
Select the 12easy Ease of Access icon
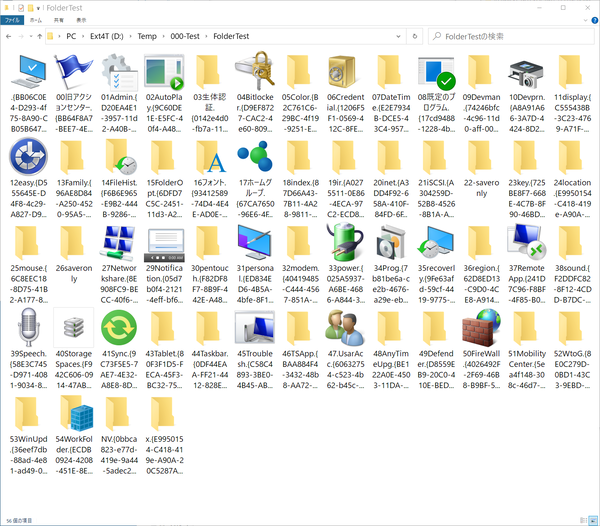(28, 157)
